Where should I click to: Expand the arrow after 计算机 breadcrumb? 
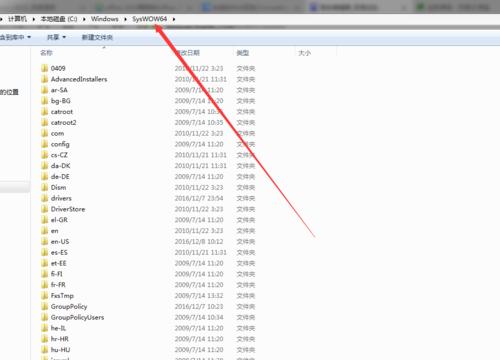click(x=34, y=19)
